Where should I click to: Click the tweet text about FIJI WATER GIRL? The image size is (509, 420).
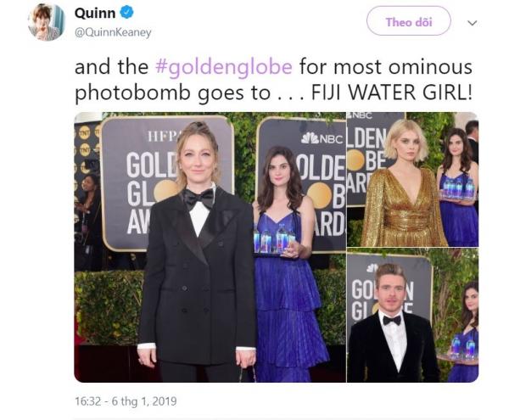tap(273, 80)
